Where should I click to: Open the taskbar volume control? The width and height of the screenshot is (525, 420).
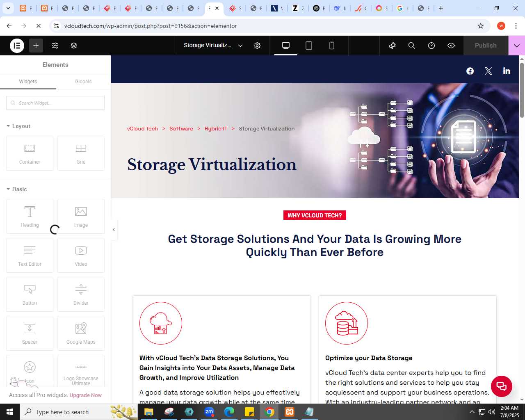point(492,412)
